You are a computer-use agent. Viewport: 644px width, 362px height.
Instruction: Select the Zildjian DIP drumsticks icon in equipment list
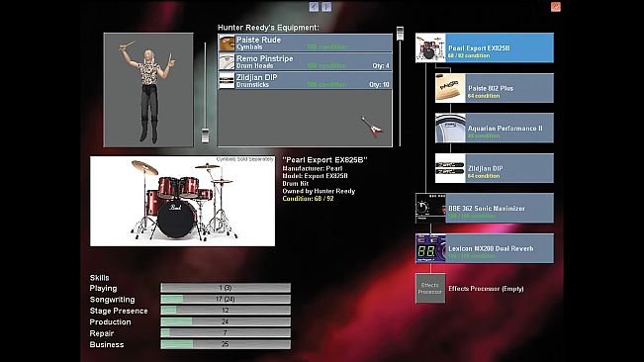click(227, 81)
